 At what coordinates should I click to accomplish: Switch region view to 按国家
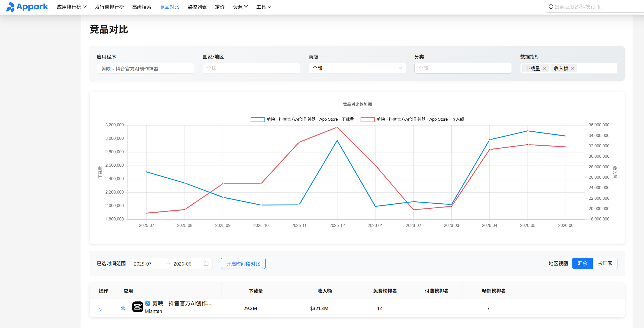click(605, 263)
